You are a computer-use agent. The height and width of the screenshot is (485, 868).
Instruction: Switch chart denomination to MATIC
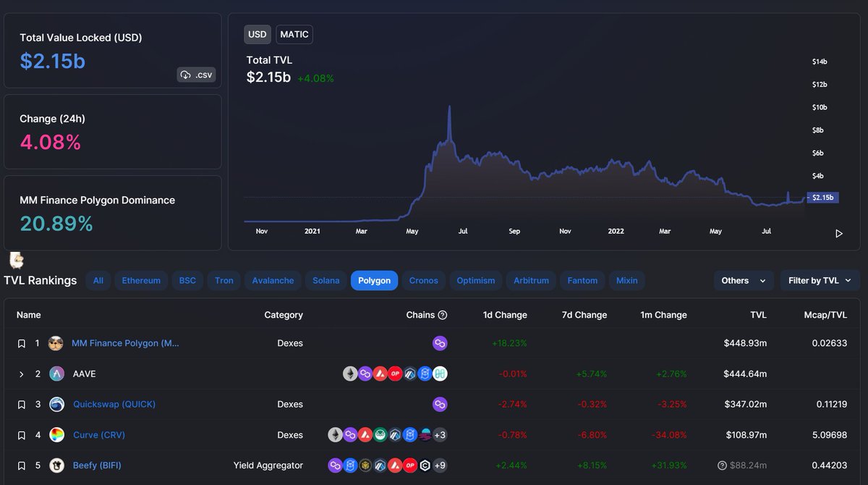[x=294, y=34]
